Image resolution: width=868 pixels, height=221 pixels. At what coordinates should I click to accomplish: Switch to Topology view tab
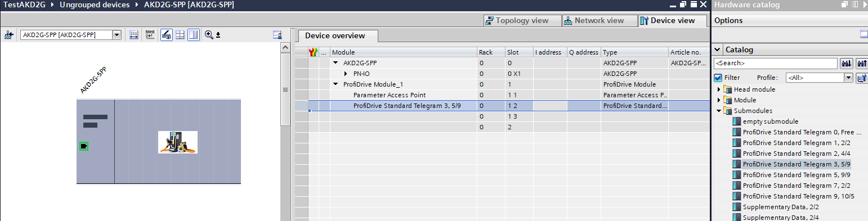523,20
